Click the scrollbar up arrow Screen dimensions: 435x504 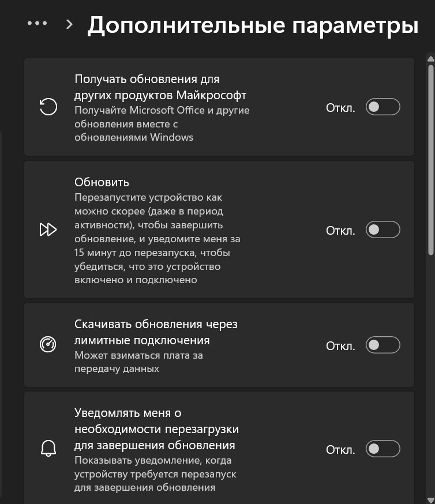431,58
